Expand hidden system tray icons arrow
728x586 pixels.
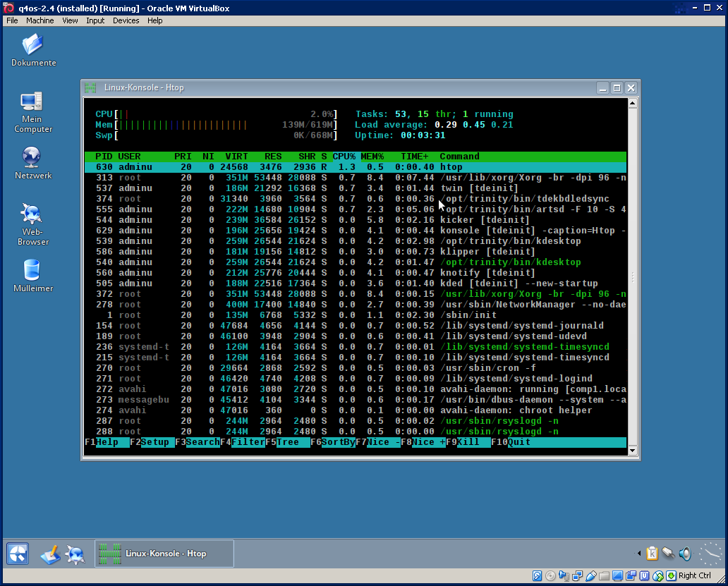639,554
